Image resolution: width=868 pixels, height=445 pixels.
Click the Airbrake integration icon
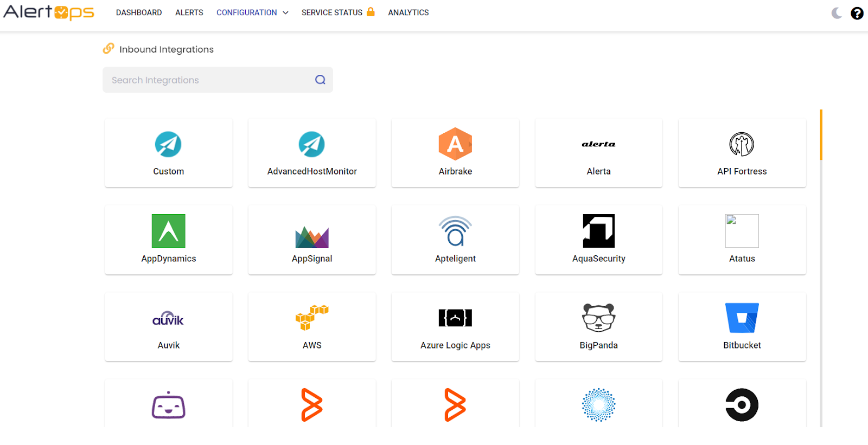click(455, 144)
